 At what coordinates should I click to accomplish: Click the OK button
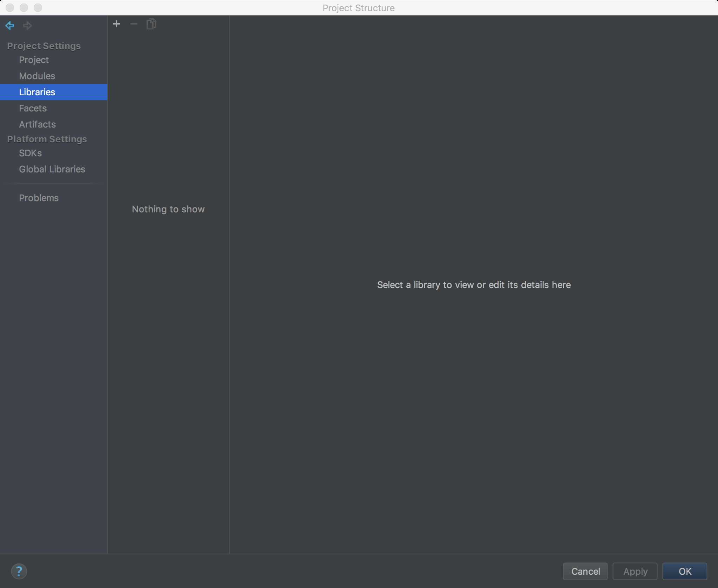click(685, 571)
